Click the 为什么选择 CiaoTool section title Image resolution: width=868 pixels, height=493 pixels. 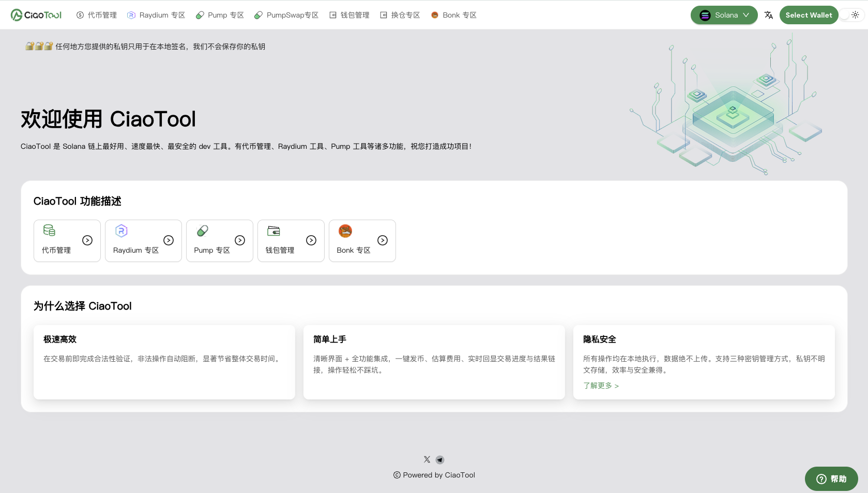tap(83, 306)
